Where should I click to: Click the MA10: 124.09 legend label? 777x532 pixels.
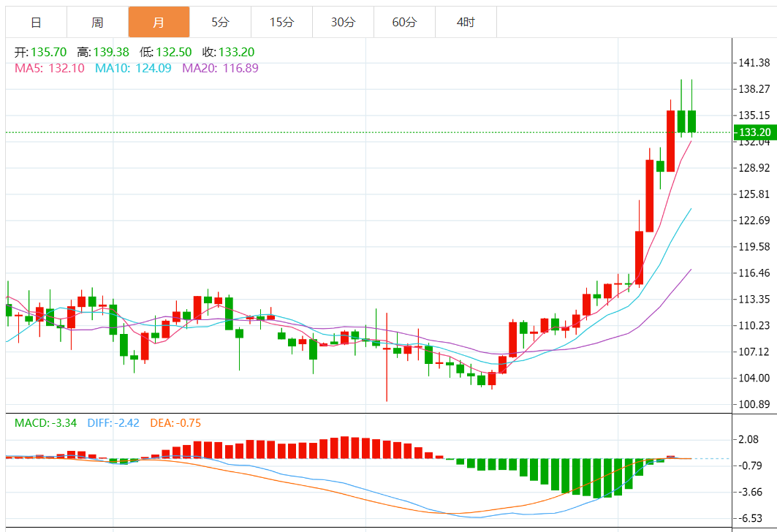click(x=133, y=68)
